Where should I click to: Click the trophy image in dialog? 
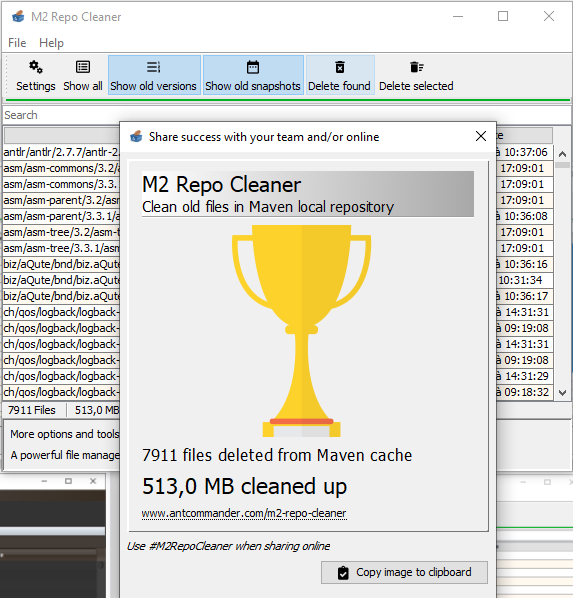click(301, 330)
